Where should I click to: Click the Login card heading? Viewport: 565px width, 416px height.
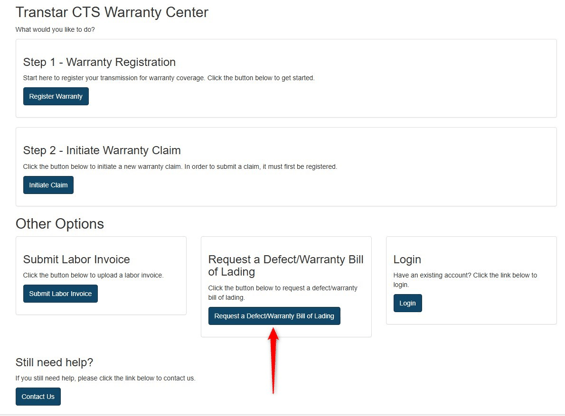coord(407,260)
